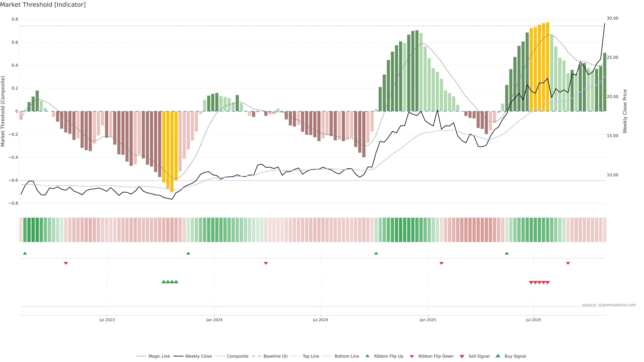Click the Ribbon Flip Up marker before Jan 2025
Image resolution: width=644 pixels, height=362 pixels.
coord(376,253)
